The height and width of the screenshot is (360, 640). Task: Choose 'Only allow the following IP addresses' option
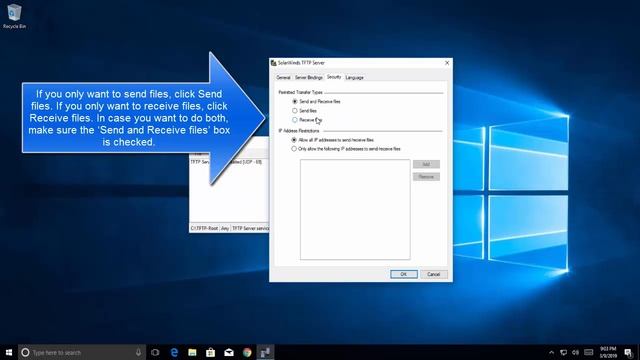click(x=294, y=149)
